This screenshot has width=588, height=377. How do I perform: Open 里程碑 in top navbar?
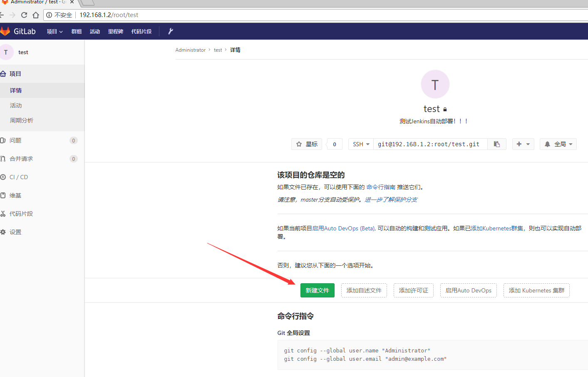(x=116, y=31)
